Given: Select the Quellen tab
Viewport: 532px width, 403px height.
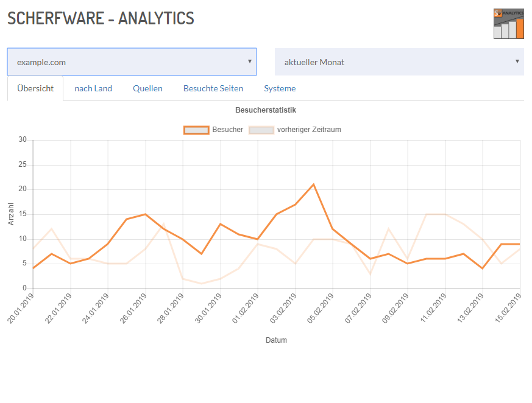Looking at the screenshot, I should tap(147, 88).
